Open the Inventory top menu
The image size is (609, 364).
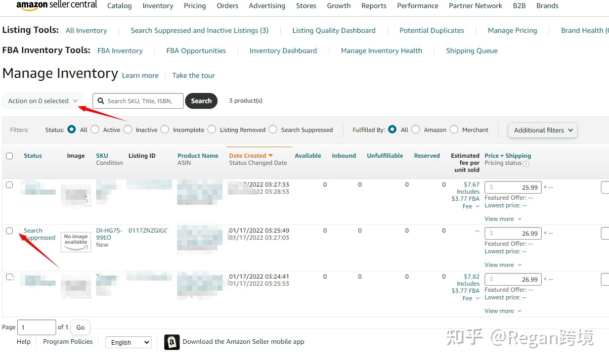coord(158,6)
